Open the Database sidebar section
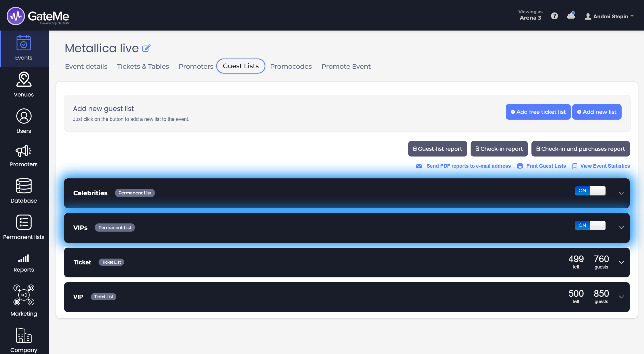Screen dimensions: 644x354 (24, 191)
